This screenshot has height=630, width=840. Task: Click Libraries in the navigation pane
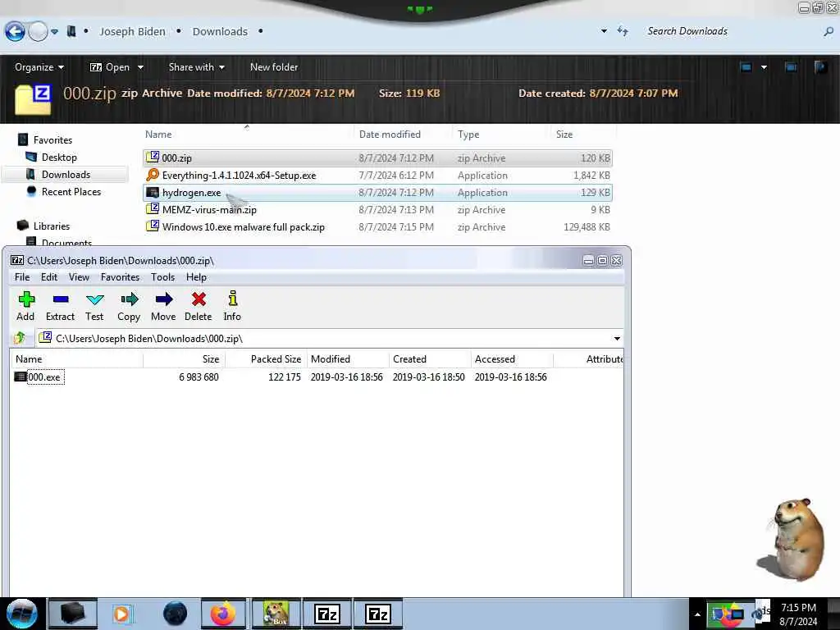[52, 226]
